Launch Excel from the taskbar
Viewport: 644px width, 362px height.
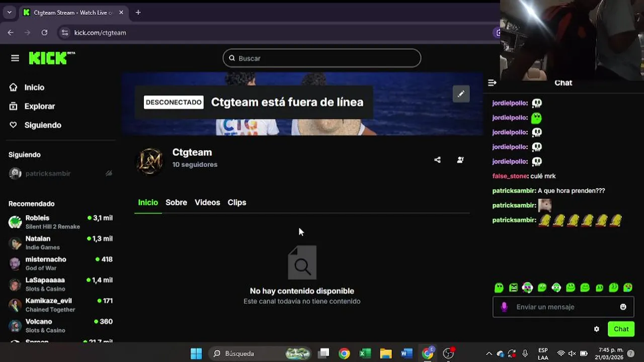pyautogui.click(x=365, y=353)
